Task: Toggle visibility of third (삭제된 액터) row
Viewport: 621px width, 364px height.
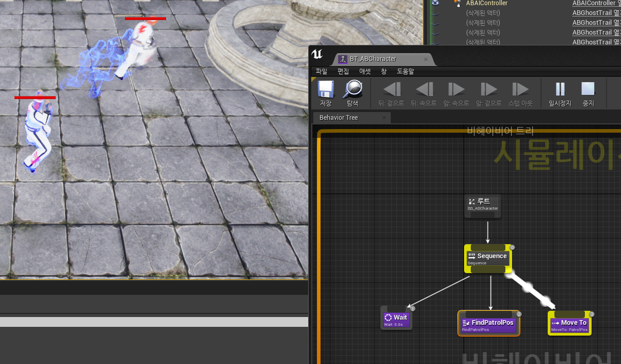Action: (x=435, y=33)
